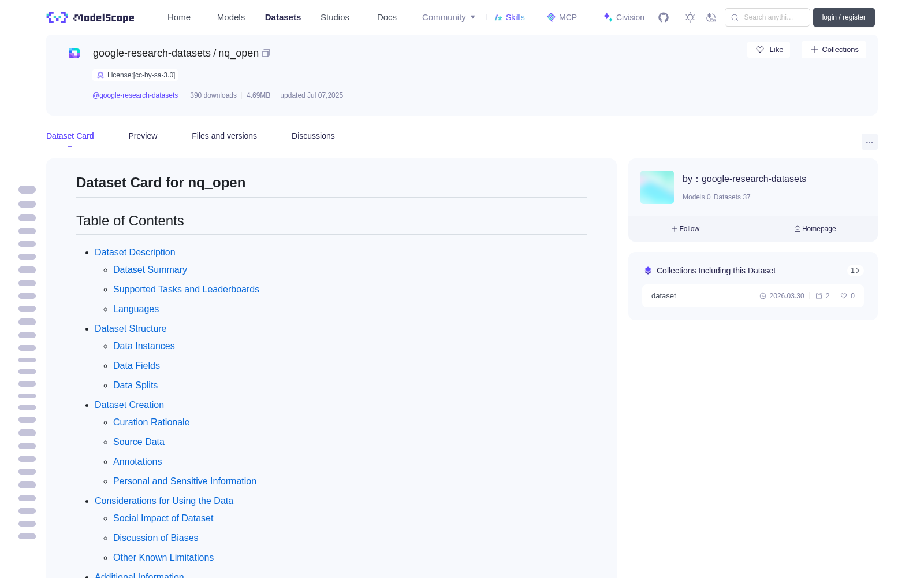Open the Skills page
The width and height of the screenshot is (924, 578).
click(509, 17)
